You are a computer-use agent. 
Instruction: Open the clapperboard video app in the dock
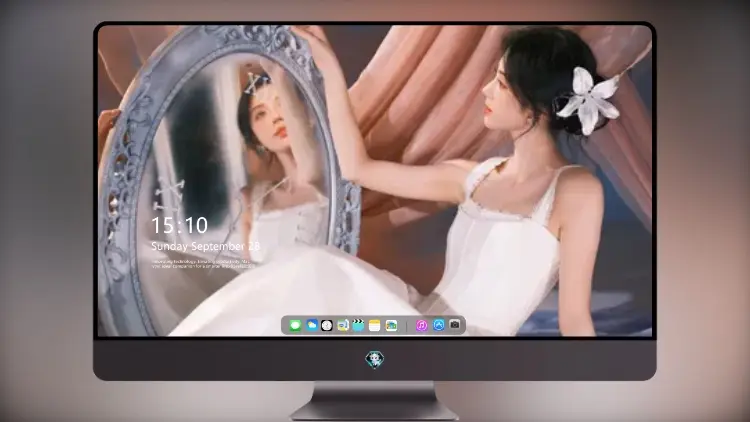(x=358, y=325)
